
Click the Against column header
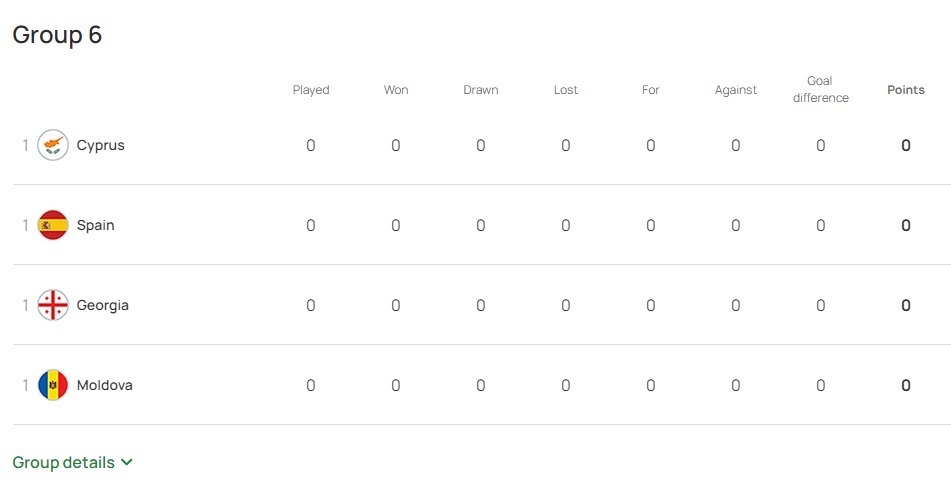[736, 90]
